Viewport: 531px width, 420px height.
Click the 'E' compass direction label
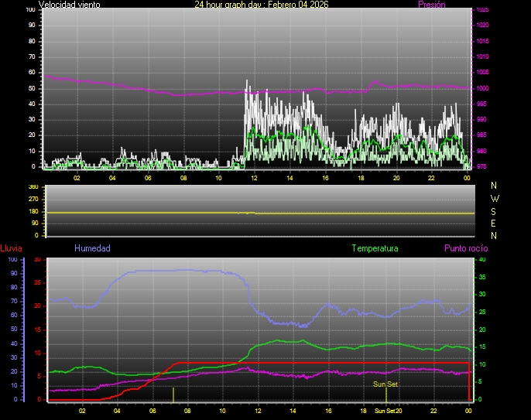[x=495, y=223]
